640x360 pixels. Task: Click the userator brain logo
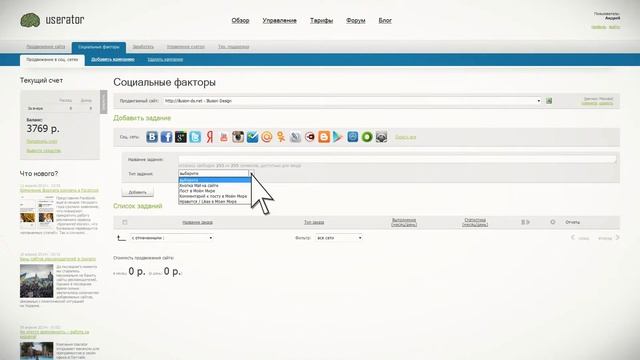point(30,20)
